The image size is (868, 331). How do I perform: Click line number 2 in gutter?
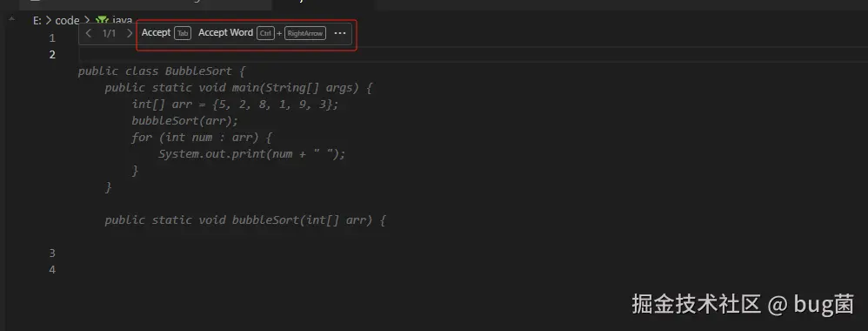[52, 54]
